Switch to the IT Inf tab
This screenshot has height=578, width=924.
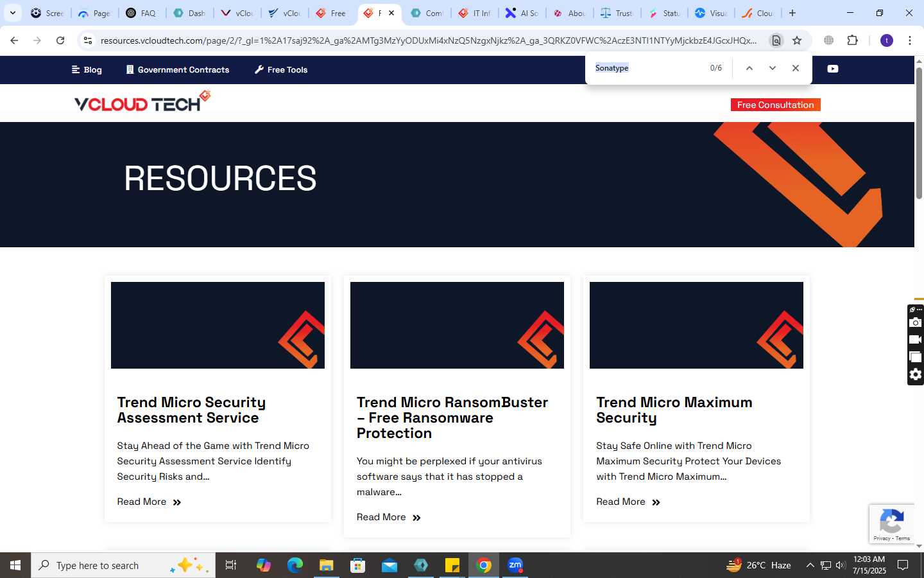pyautogui.click(x=474, y=13)
